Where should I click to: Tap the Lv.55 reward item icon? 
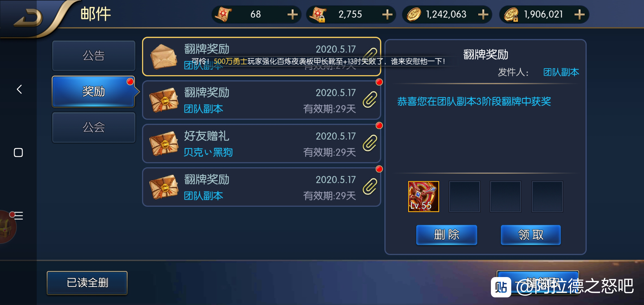point(423,197)
